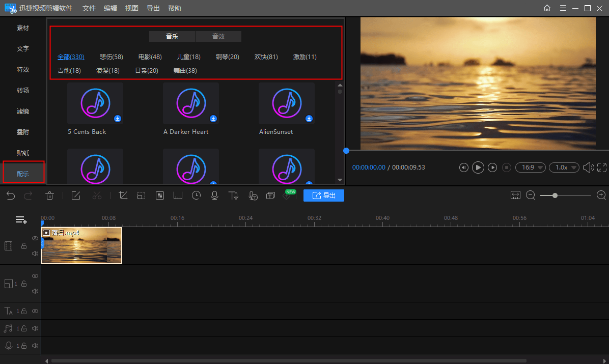Click the text-to-speech T microphone icon
This screenshot has height=364, width=609.
tap(233, 195)
